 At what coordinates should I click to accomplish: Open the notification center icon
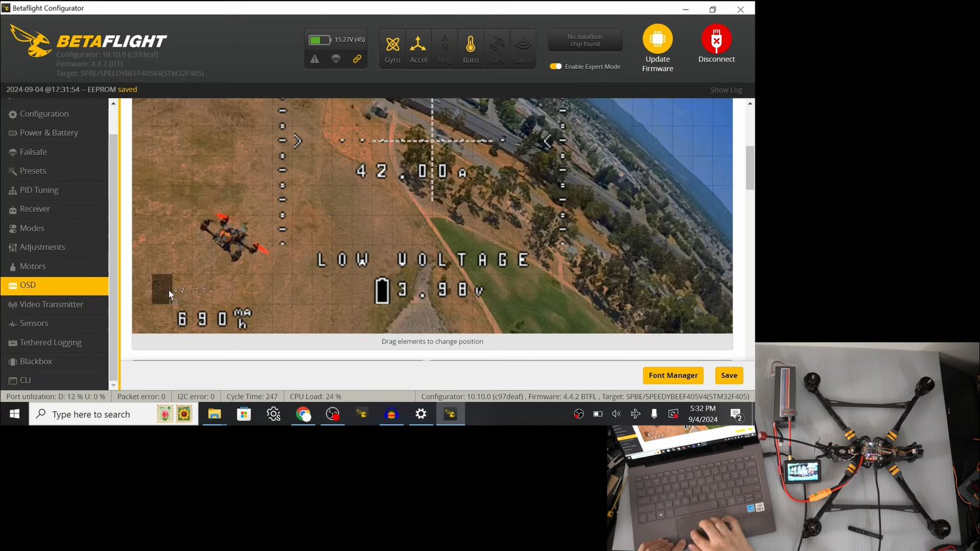[737, 414]
